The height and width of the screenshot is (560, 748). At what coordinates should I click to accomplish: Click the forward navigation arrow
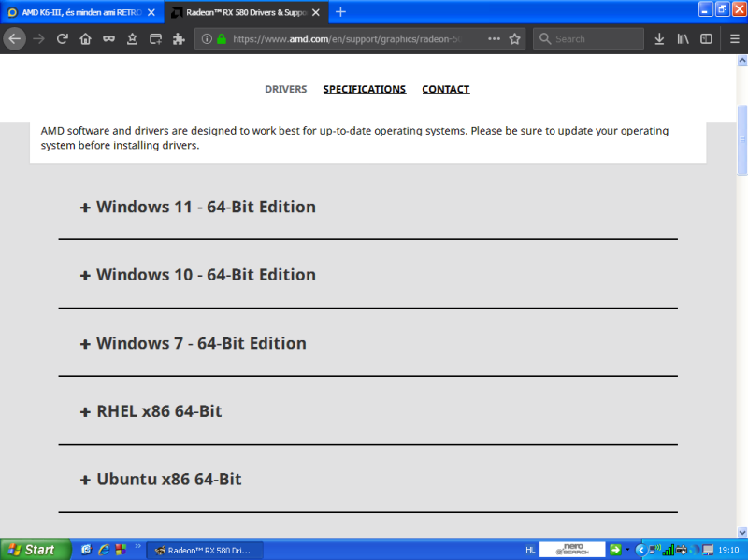point(38,39)
